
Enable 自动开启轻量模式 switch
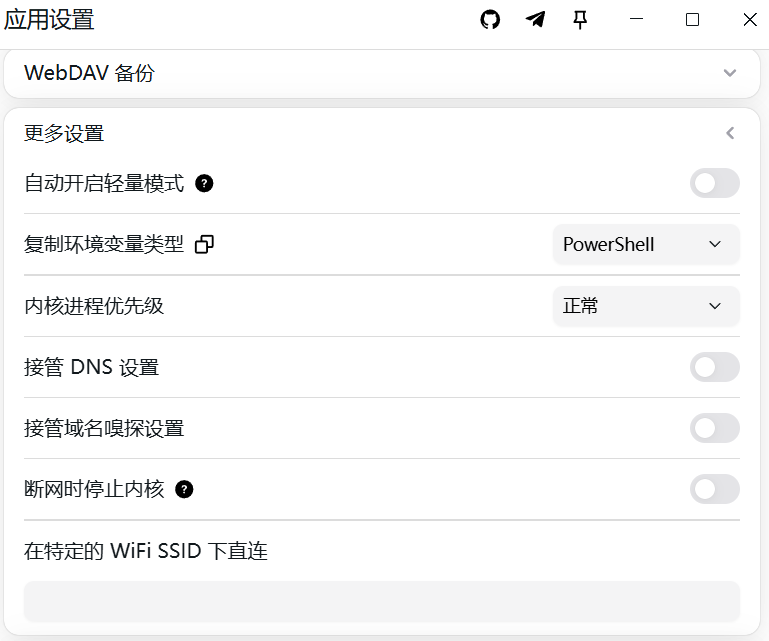pos(715,183)
